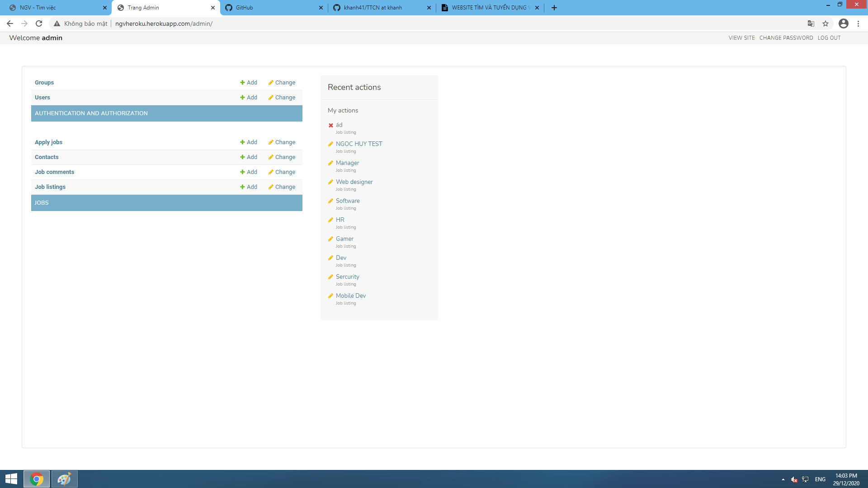The width and height of the screenshot is (868, 488).
Task: Click the not-secure warning icon
Action: (x=57, y=23)
